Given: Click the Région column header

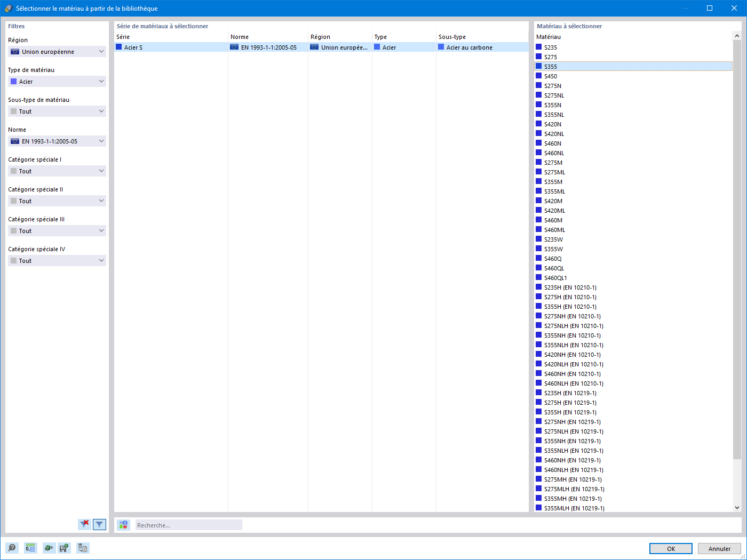Looking at the screenshot, I should pyautogui.click(x=340, y=37).
